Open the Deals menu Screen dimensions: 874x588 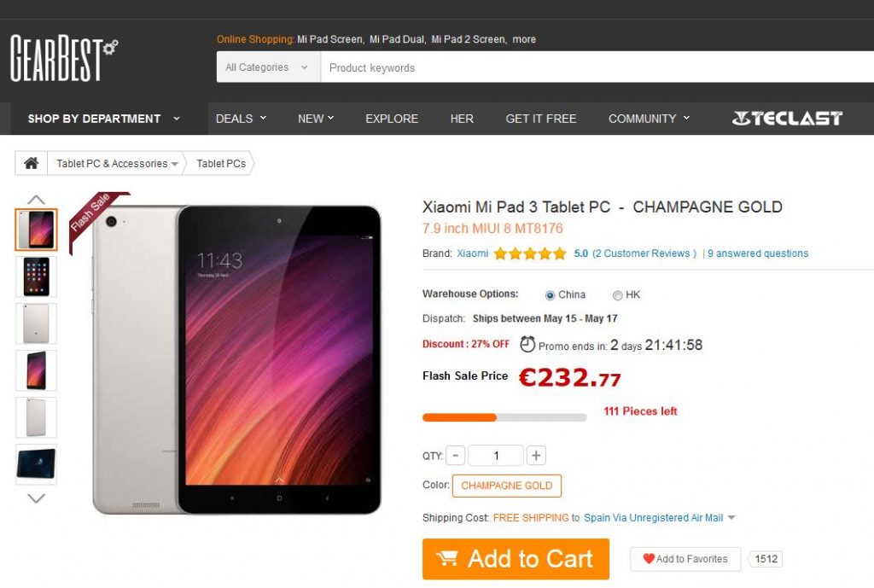tap(241, 119)
